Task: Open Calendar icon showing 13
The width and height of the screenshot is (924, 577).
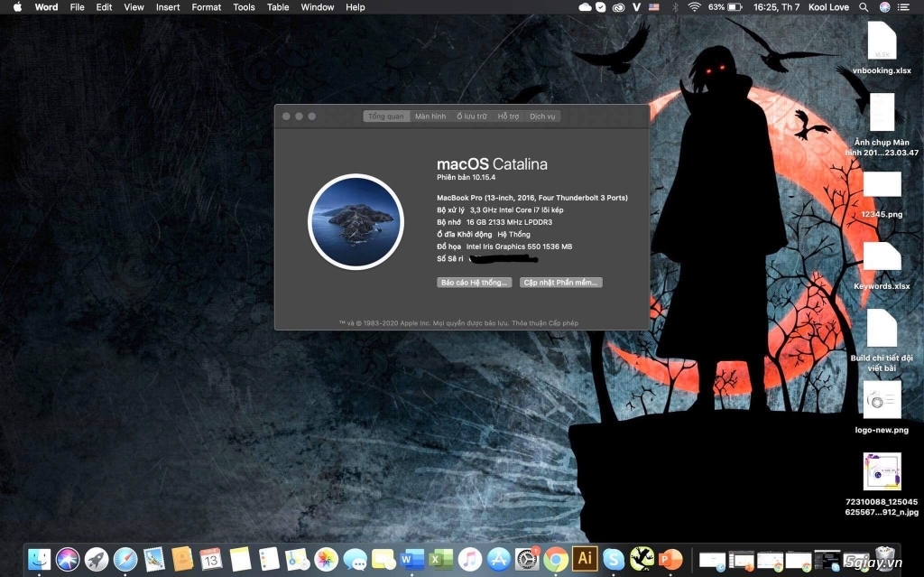Action: point(211,559)
